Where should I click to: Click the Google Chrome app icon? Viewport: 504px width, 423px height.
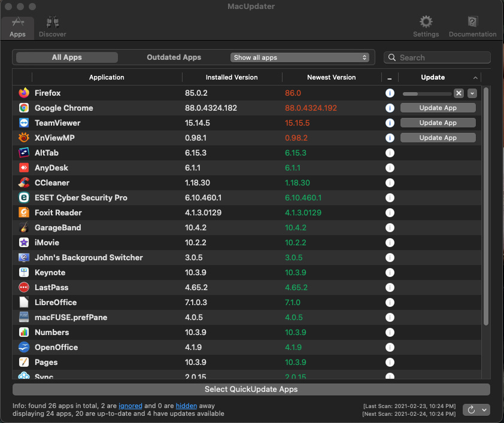coord(24,108)
